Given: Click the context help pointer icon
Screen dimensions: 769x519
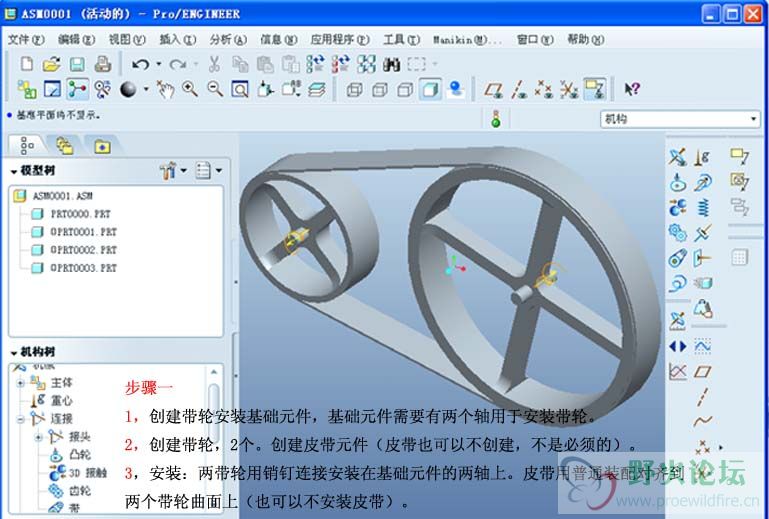Looking at the screenshot, I should pos(632,89).
